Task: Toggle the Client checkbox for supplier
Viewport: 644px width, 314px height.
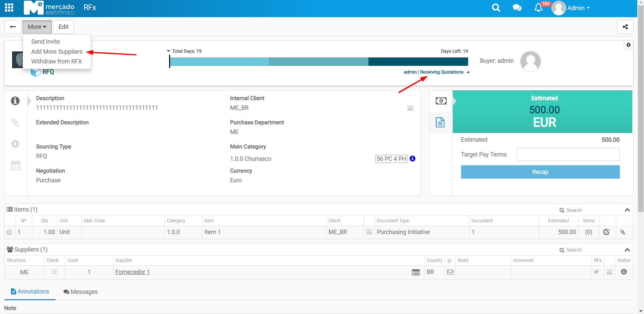Action: [54, 272]
